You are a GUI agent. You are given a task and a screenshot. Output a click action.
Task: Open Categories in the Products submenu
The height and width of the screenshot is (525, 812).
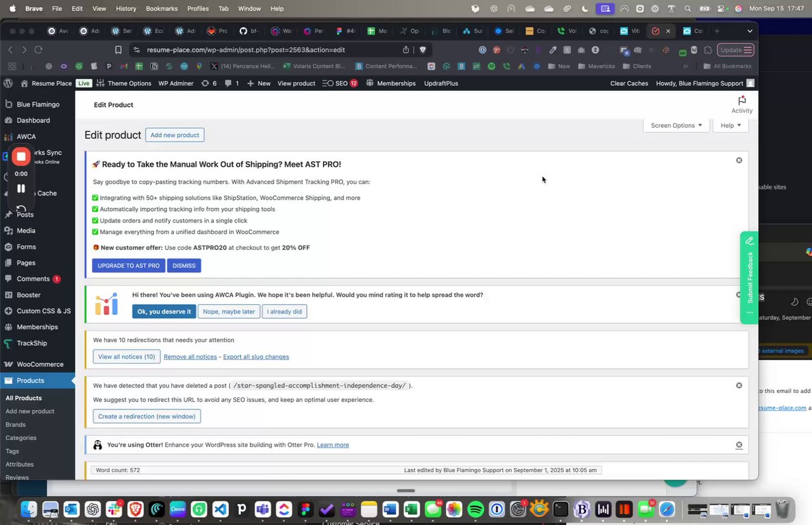[21, 438]
